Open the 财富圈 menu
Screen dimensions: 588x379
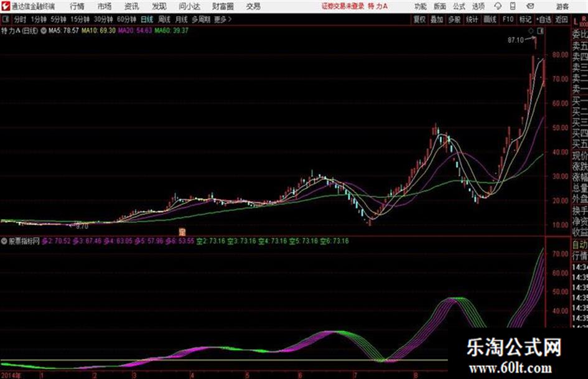[223, 6]
